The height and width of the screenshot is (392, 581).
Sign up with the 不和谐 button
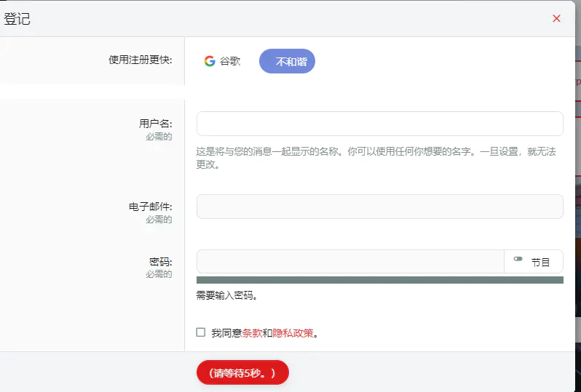coord(287,62)
